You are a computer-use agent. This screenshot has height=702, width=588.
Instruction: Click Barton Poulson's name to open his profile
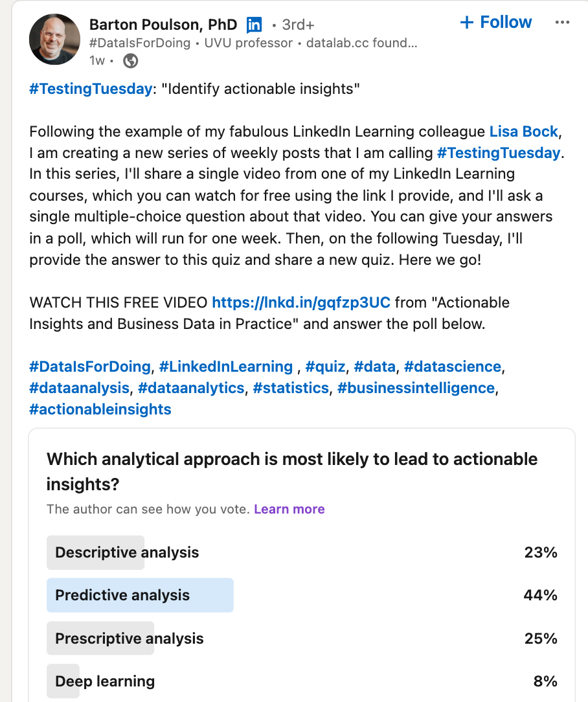[x=162, y=25]
